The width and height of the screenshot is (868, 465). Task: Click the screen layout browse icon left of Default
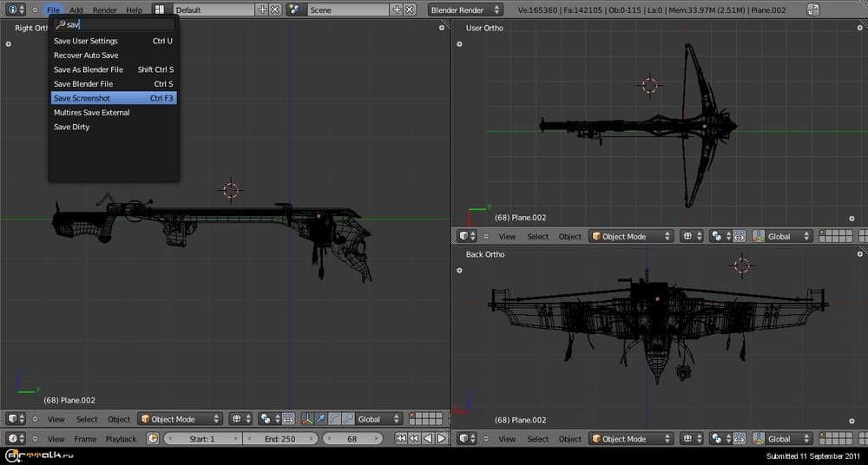161,10
